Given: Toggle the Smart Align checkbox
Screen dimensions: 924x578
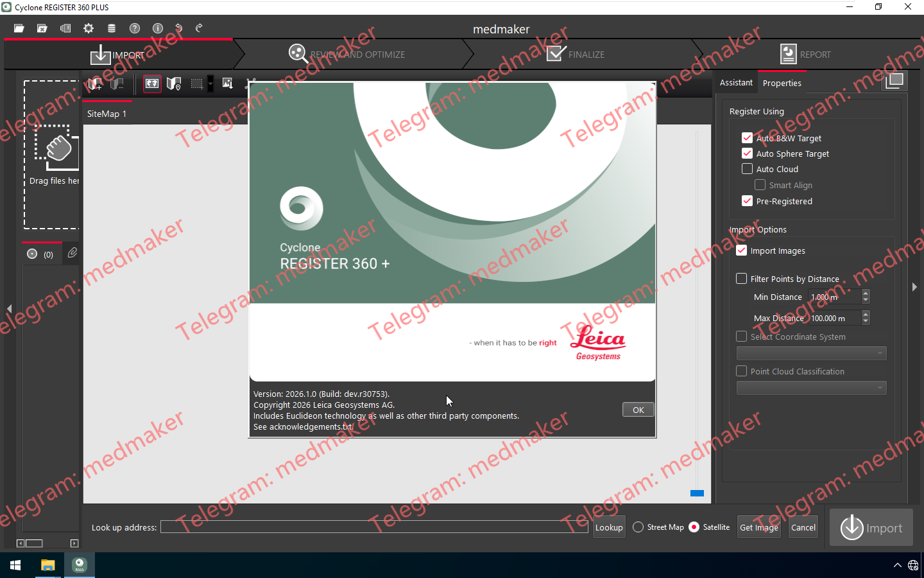Looking at the screenshot, I should pos(760,185).
